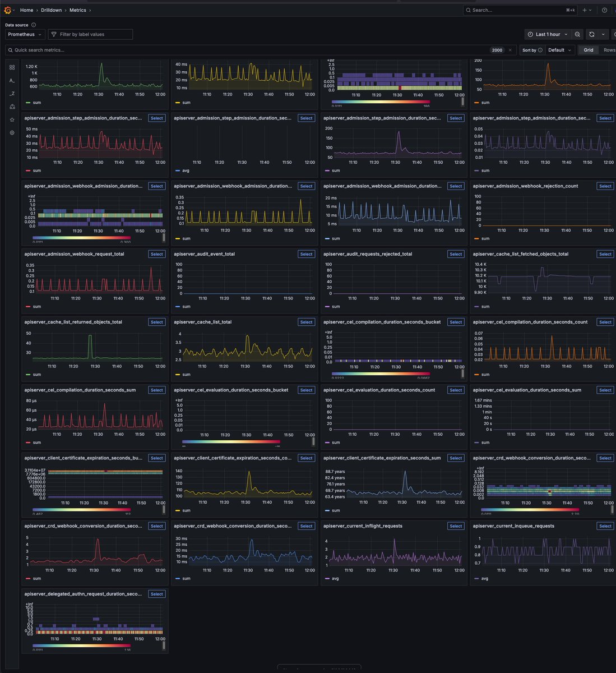Open the rules and groups sidebar icon
The width and height of the screenshot is (616, 673).
tap(12, 67)
